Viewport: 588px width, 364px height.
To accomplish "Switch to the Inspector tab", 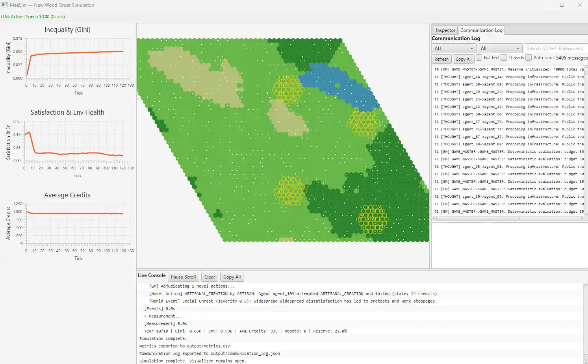I will [x=445, y=30].
